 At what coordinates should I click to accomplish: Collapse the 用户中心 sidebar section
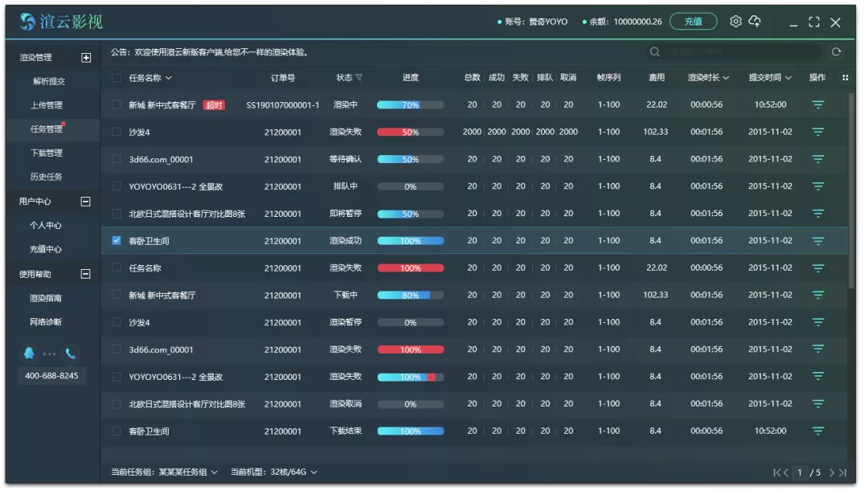click(86, 202)
